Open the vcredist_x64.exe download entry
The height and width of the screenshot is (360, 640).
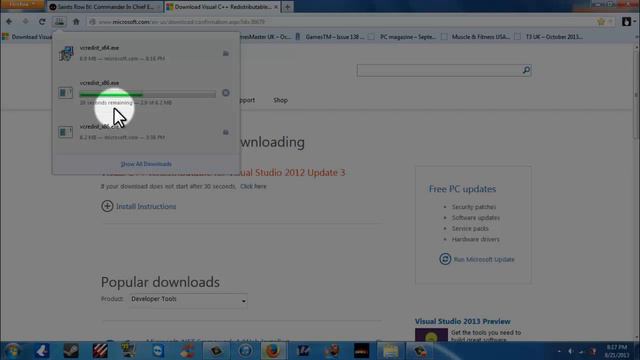[x=146, y=53]
